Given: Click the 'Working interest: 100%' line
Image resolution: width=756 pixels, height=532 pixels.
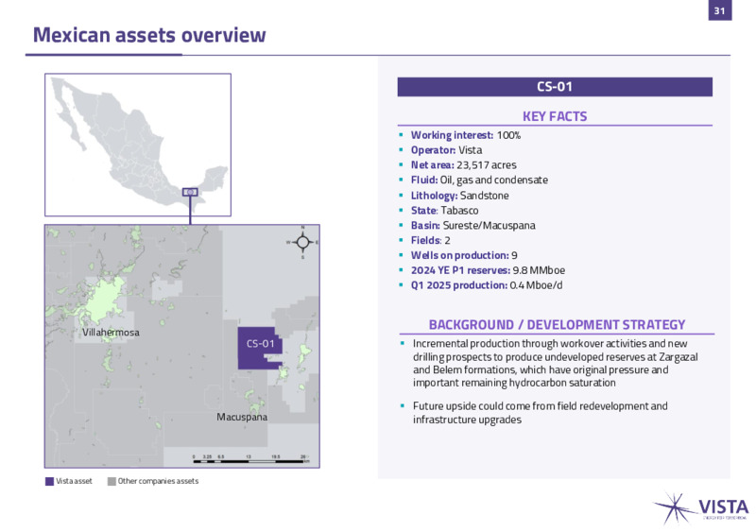Looking at the screenshot, I should (466, 135).
